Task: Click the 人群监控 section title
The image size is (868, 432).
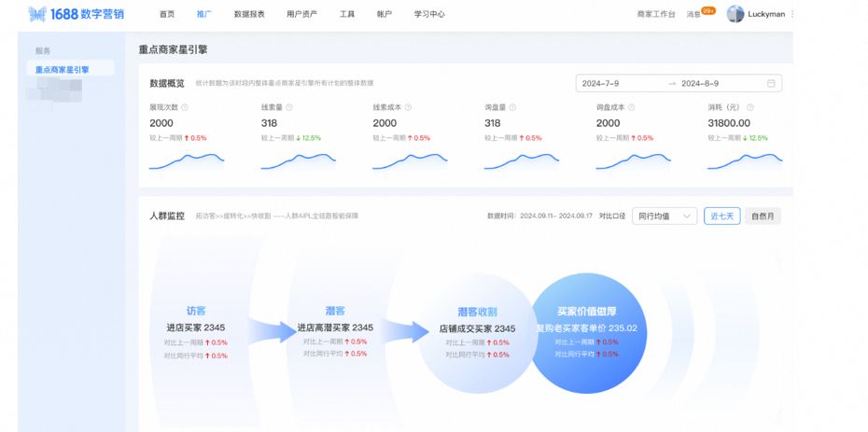Action: point(167,216)
